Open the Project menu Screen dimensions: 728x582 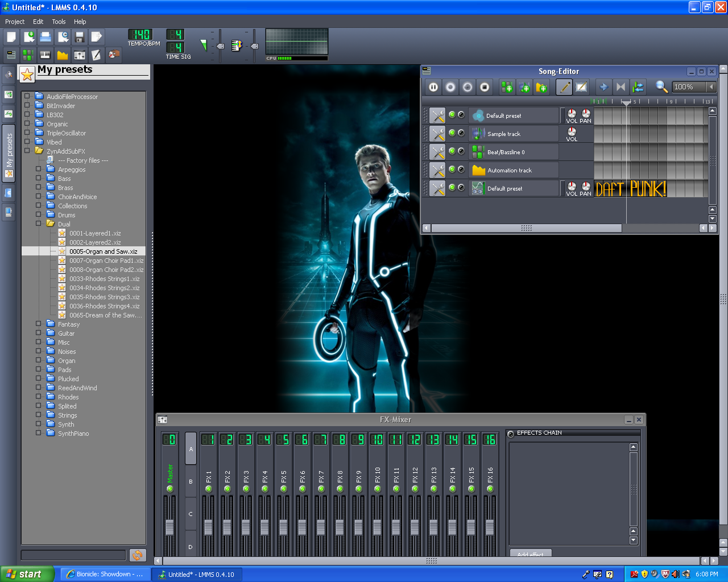(15, 22)
